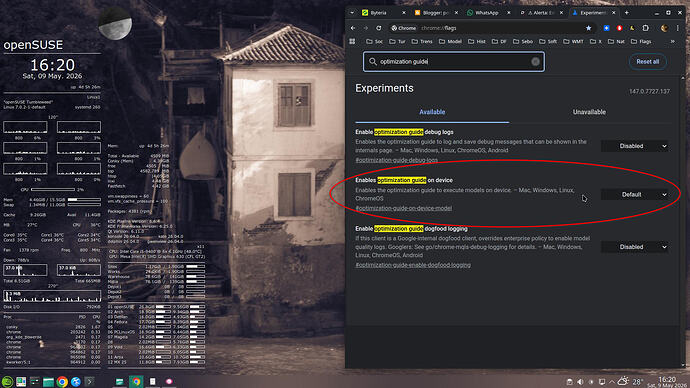Open a new tab with plus button

(x=627, y=13)
